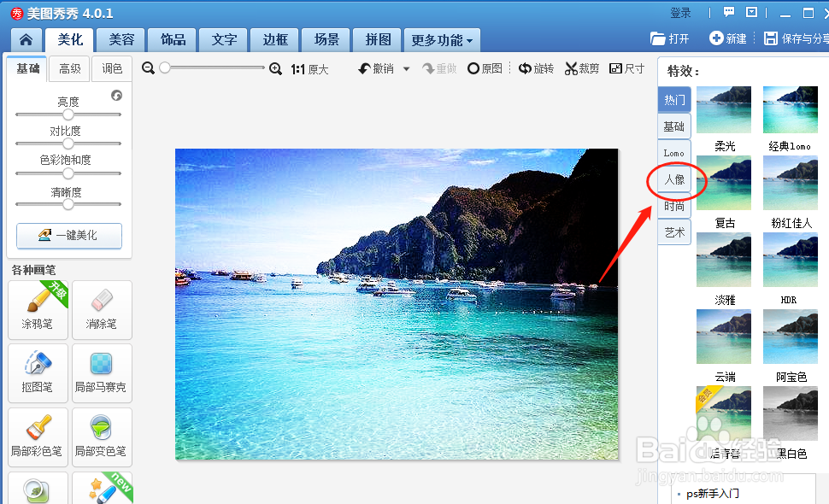
Task: Switch to the 基础 adjustment tab
Action: [x=27, y=68]
